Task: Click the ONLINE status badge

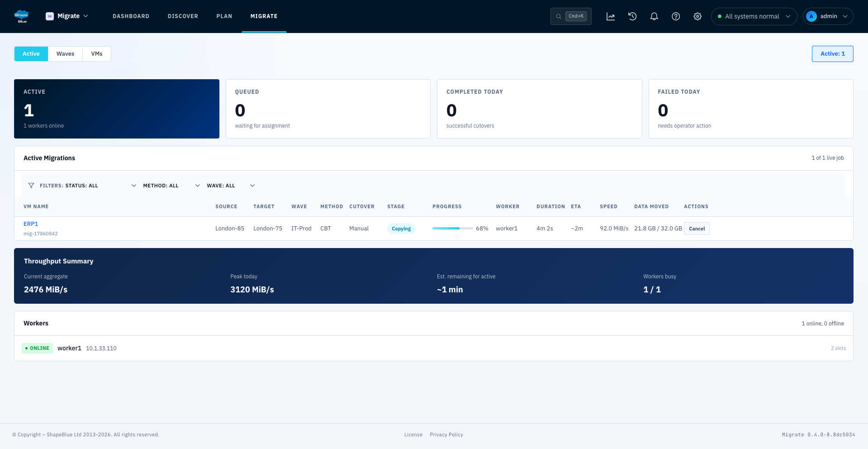Action: point(37,348)
